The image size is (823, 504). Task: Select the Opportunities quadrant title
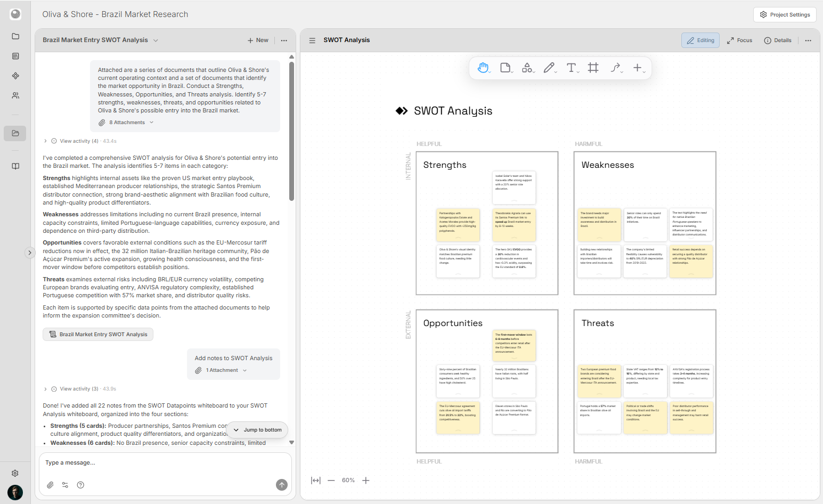[x=453, y=323]
